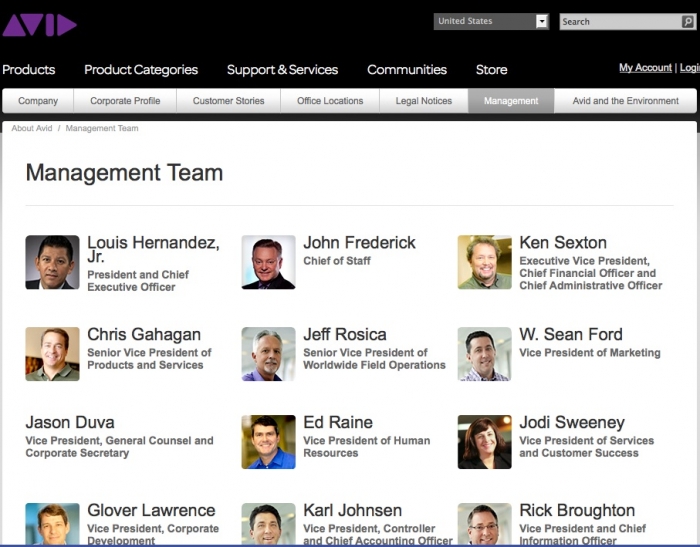The image size is (700, 547).
Task: Click into the Search input field
Action: (x=621, y=21)
